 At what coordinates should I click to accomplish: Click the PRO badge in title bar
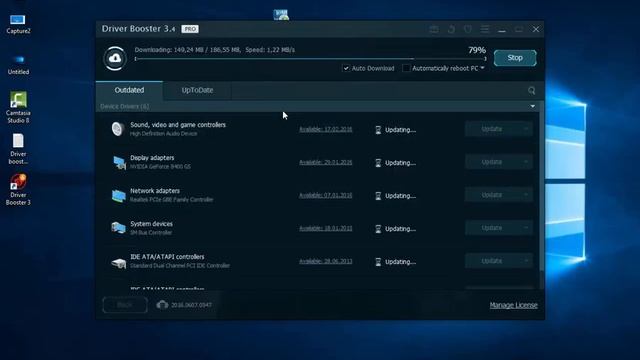pyautogui.click(x=190, y=29)
